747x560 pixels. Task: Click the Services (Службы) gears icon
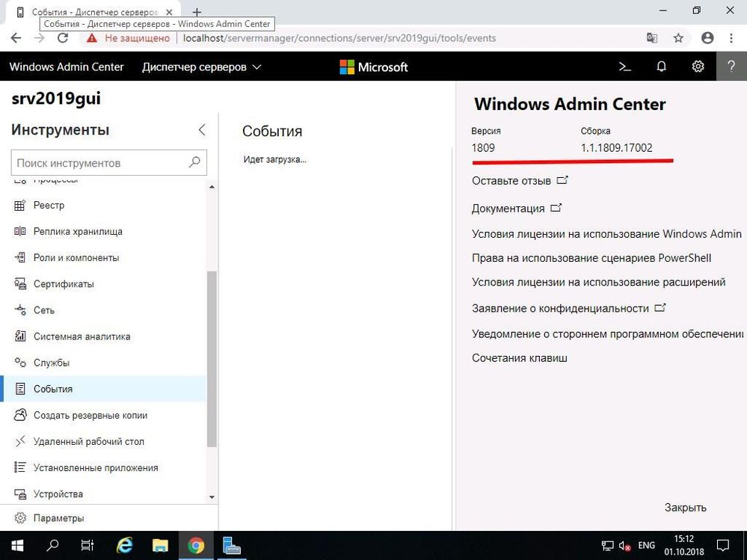point(20,363)
